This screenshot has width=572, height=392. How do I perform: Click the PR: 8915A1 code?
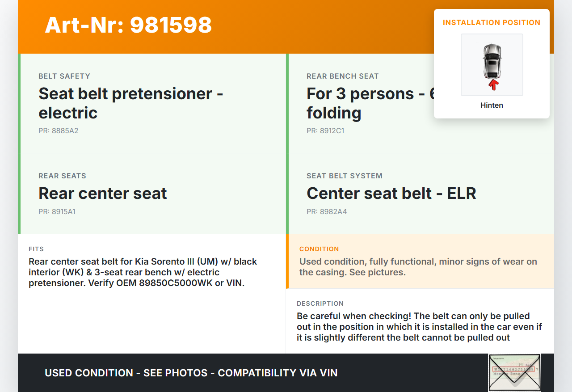57,212
